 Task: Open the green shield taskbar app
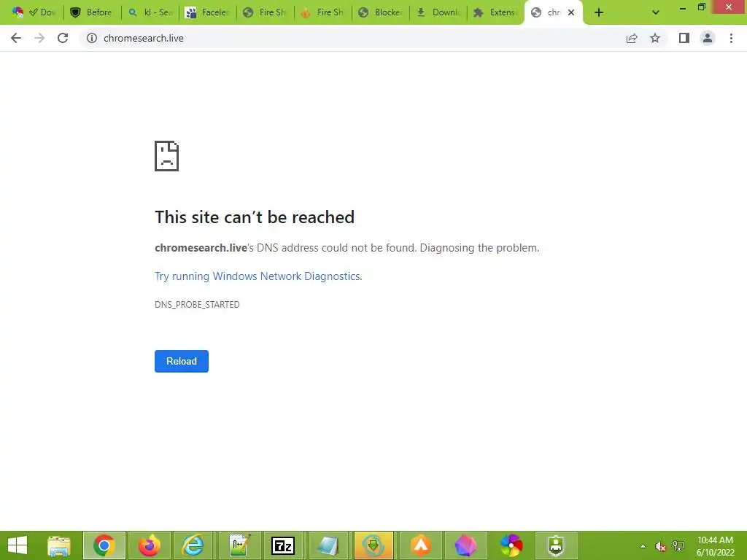(556, 545)
